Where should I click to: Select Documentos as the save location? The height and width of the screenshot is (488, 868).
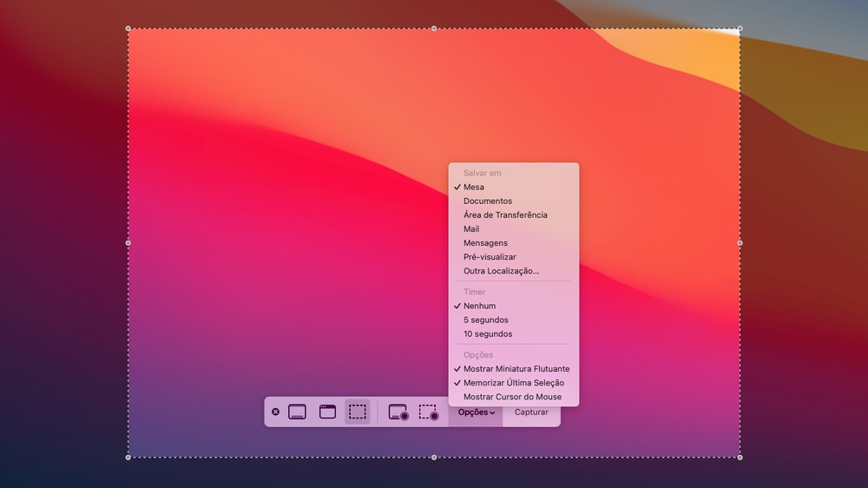click(487, 201)
